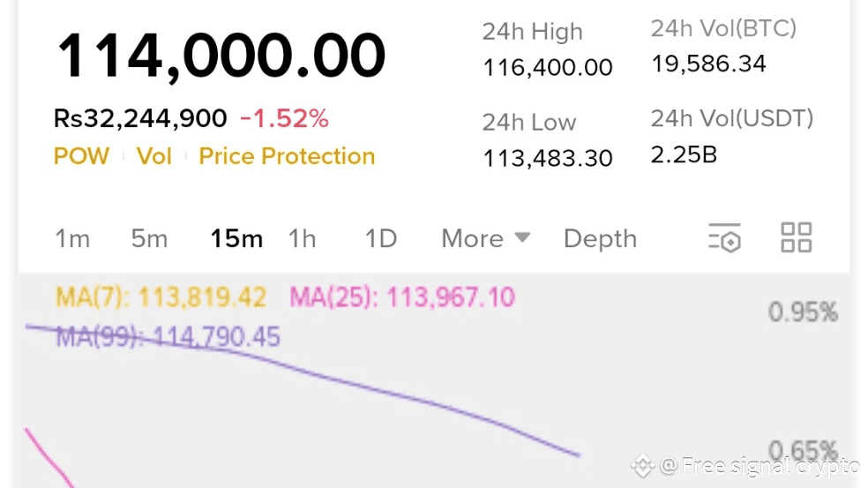Click the 24h Low value
This screenshot has height=488, width=868.
pyautogui.click(x=547, y=159)
